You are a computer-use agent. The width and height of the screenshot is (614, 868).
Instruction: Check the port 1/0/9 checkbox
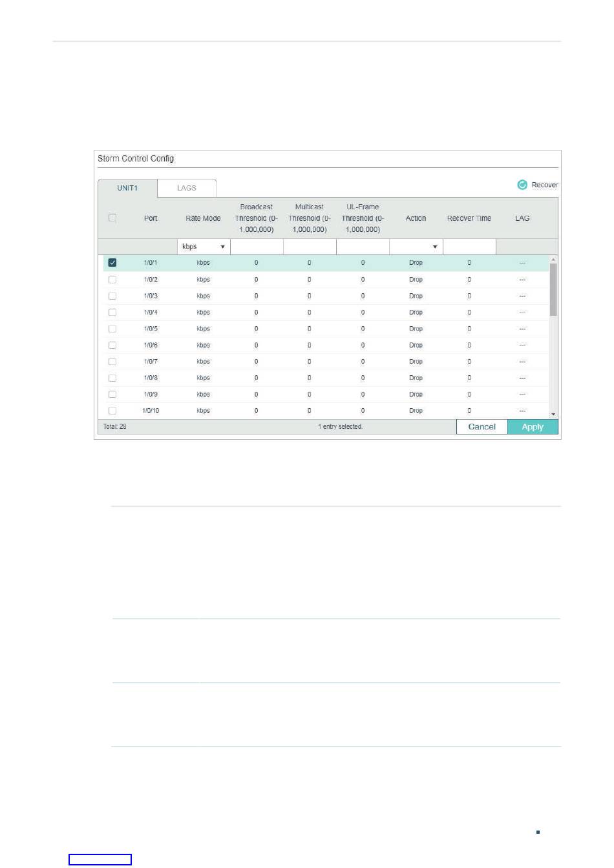[x=112, y=395]
